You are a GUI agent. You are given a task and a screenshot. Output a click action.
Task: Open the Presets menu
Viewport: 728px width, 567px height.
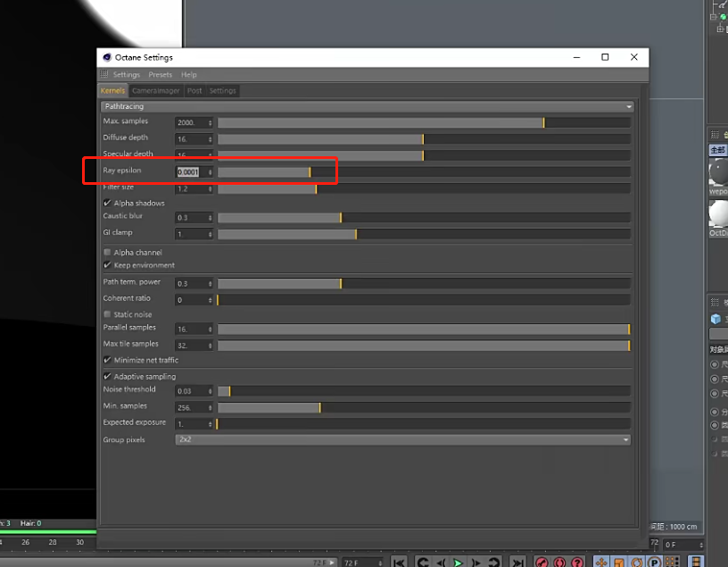pyautogui.click(x=161, y=74)
